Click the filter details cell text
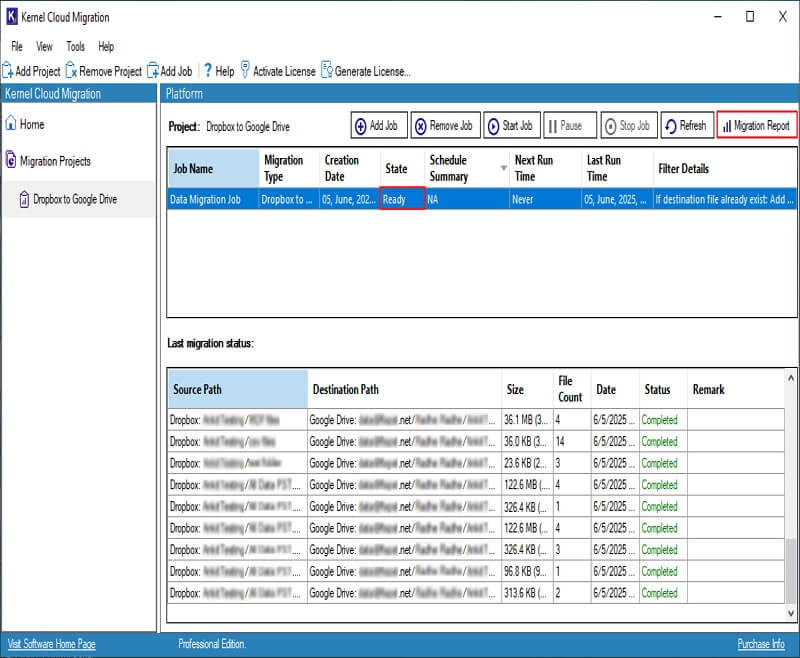Viewport: 800px width, 658px height. (724, 199)
